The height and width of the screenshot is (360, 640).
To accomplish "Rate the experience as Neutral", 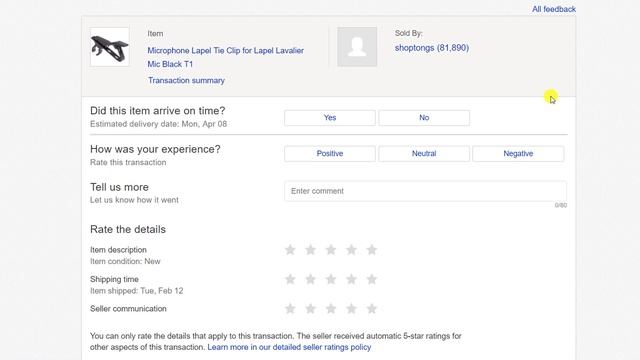I will [424, 153].
